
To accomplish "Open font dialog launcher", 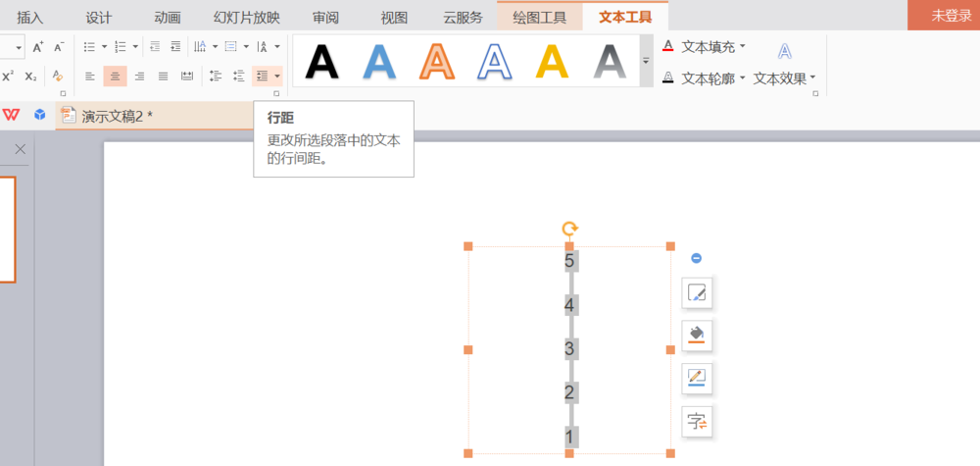I will click(63, 93).
